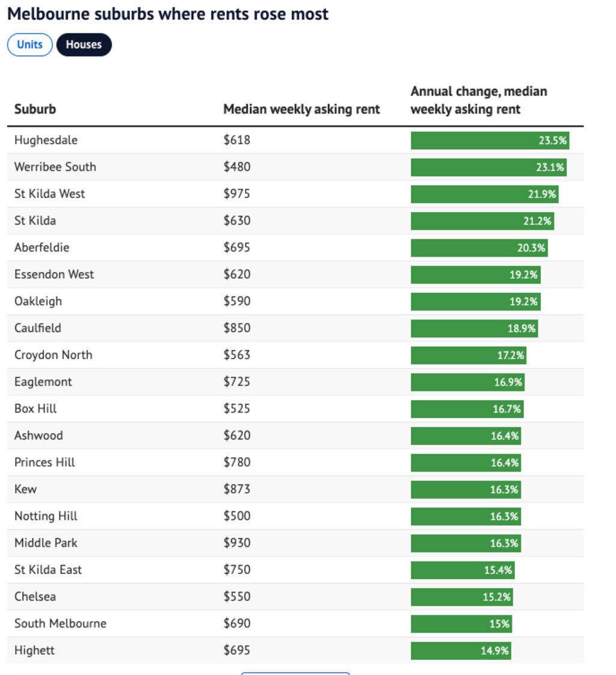Click the Oakleigh 19.2% bar
Viewport: 616px width, 675px height.
point(475,301)
